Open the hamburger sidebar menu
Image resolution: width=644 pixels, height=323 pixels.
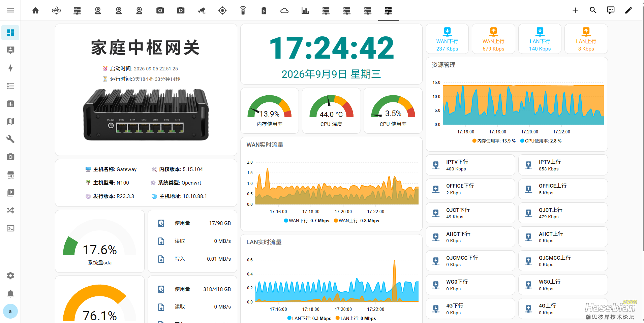pos(10,10)
